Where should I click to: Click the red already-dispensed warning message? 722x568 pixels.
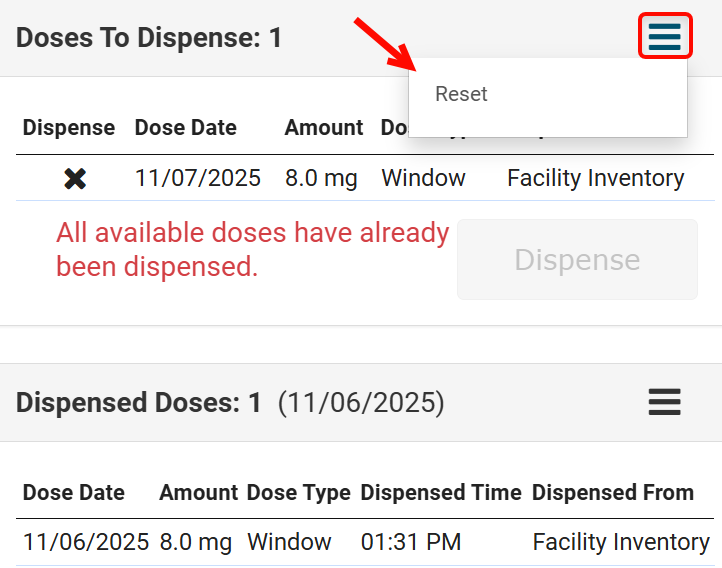(x=252, y=250)
